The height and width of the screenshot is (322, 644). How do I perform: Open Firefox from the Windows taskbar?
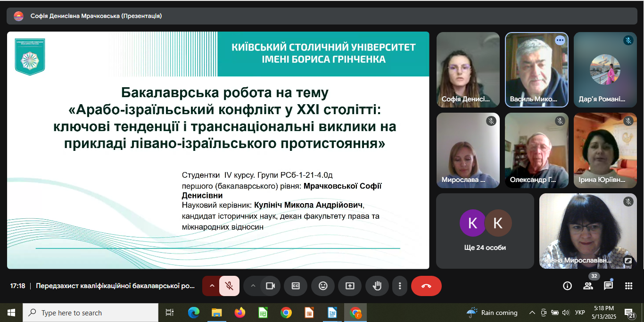(x=240, y=313)
